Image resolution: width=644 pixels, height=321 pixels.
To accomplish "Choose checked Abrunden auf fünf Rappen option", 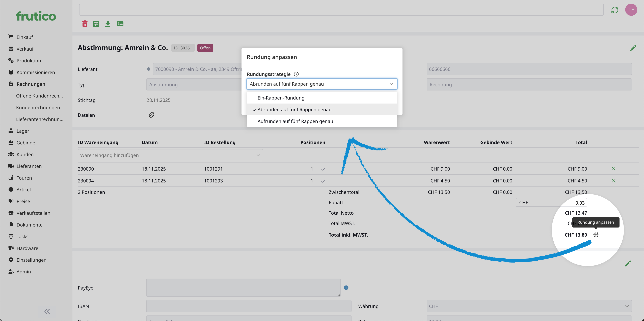I will click(x=294, y=110).
